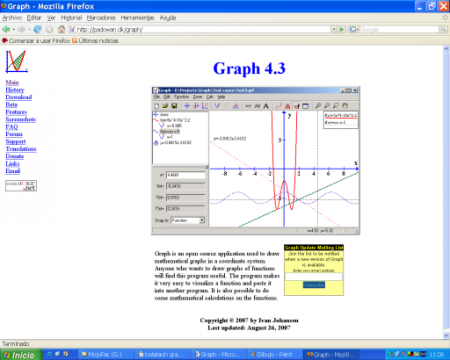This screenshot has width=450, height=360.
Task: Open the Email link
Action: [x=13, y=171]
